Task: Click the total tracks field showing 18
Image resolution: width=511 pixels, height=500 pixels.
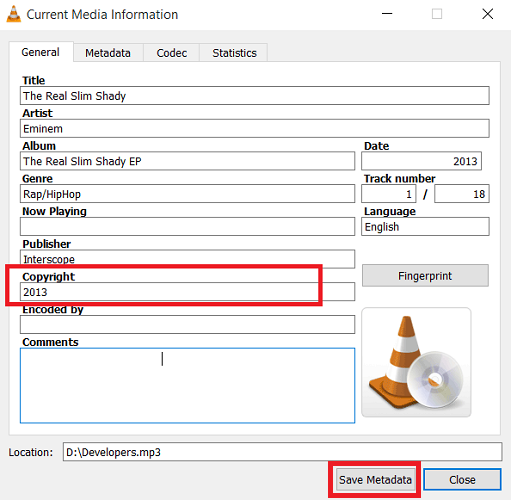Action: click(x=462, y=194)
